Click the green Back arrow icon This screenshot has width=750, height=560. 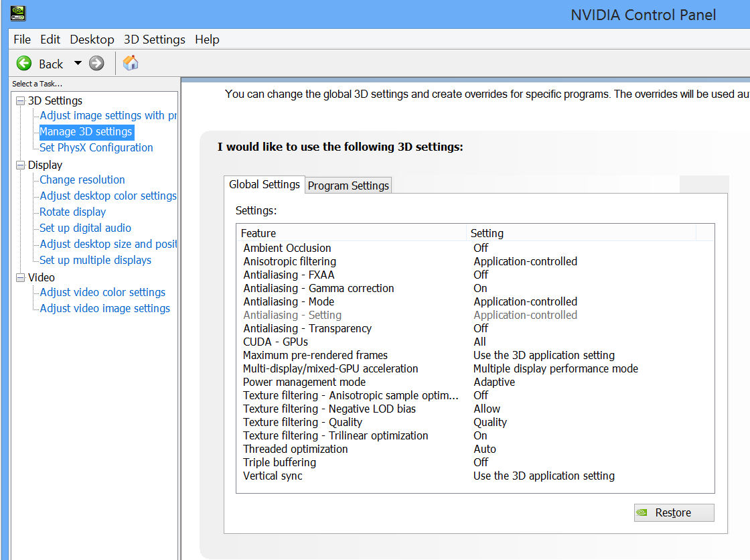tap(24, 63)
